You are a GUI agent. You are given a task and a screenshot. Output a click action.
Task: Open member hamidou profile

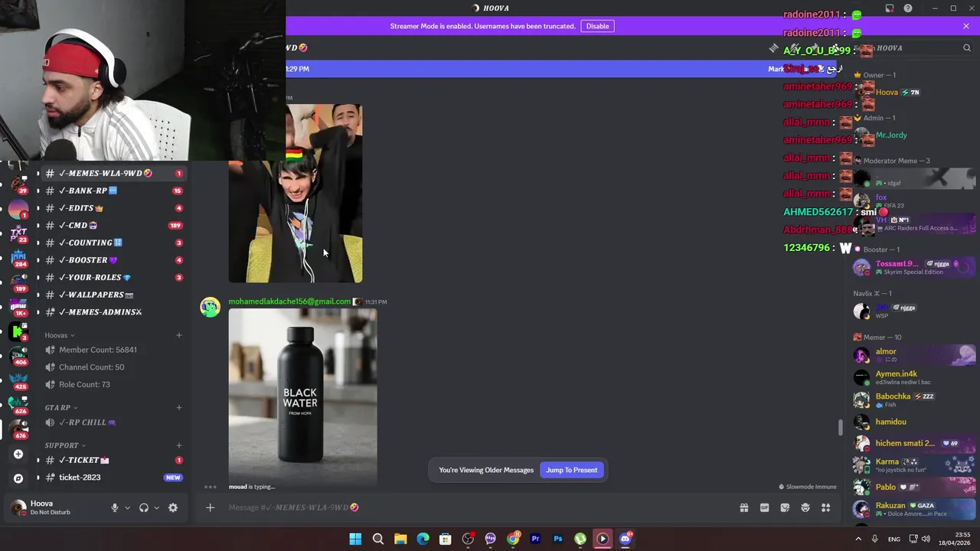[913, 422]
